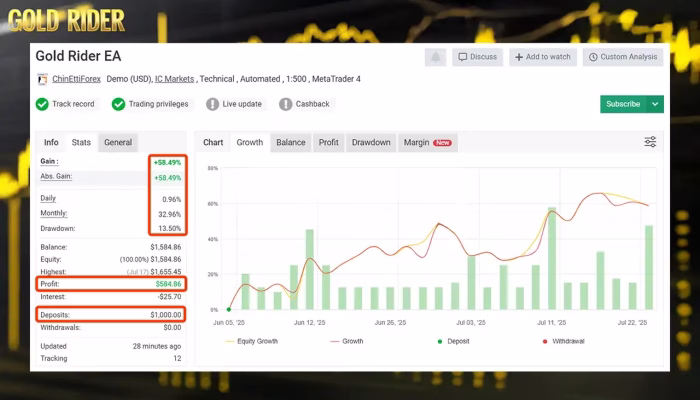
Task: Click the Withdrawals value $0.00
Action: 172,327
